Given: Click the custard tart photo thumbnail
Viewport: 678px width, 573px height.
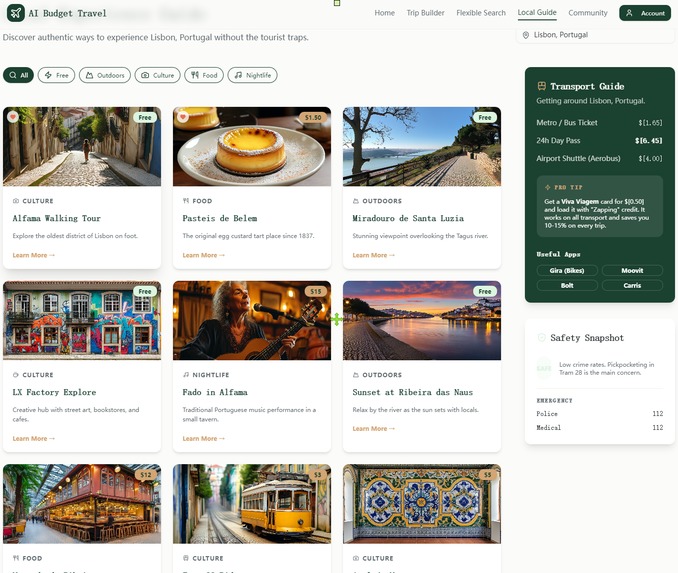Looking at the screenshot, I should [252, 147].
